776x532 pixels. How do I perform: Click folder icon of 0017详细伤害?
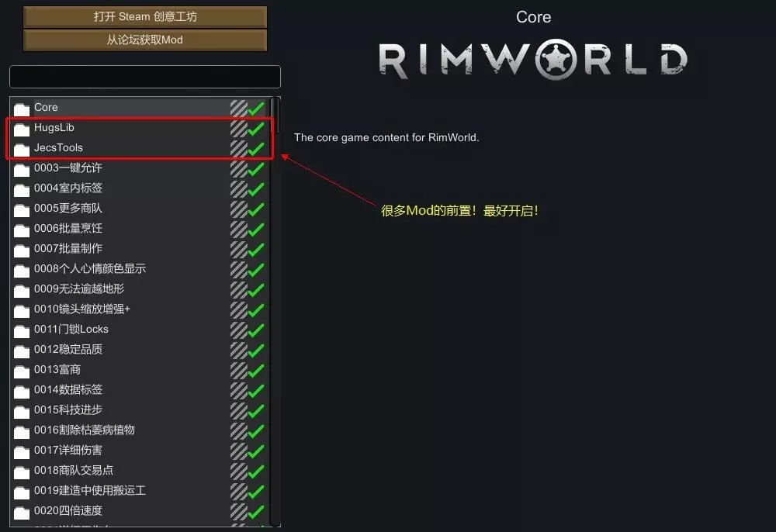click(x=22, y=452)
